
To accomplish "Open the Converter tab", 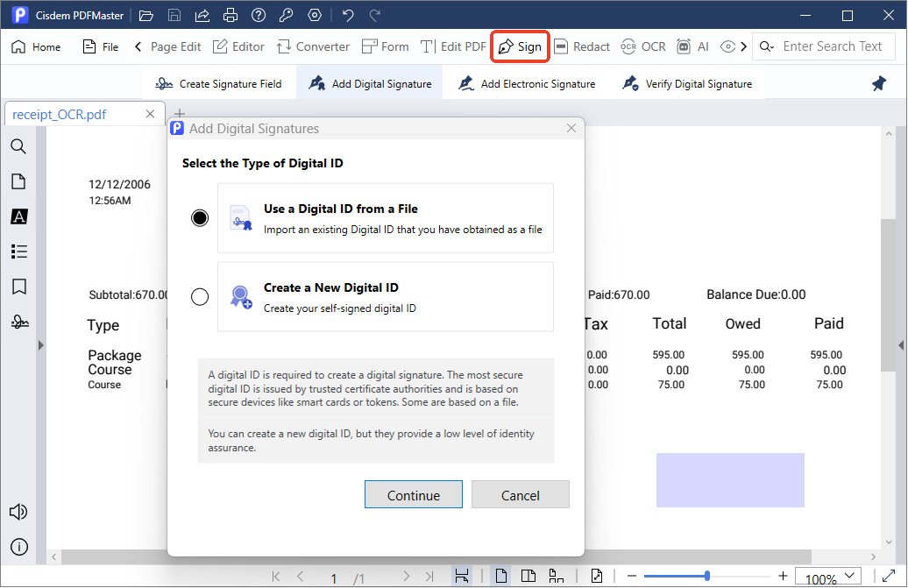I will (x=313, y=46).
